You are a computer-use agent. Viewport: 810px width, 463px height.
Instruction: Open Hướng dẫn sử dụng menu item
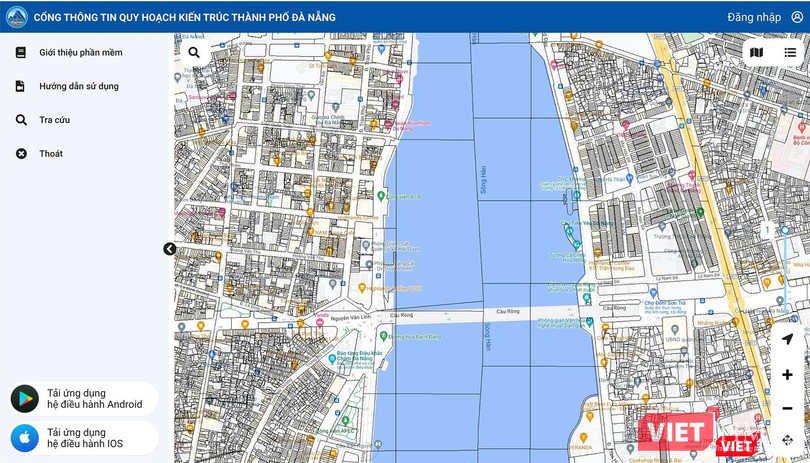78,86
